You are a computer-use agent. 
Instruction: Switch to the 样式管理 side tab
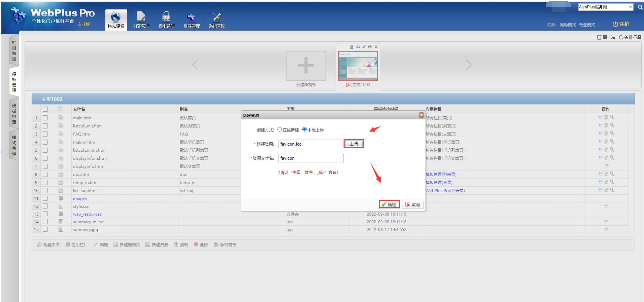click(14, 145)
